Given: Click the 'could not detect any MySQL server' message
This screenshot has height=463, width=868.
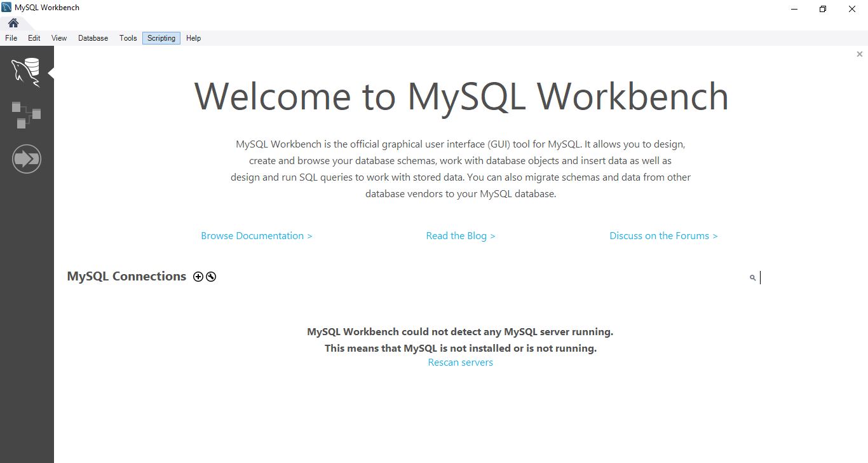Looking at the screenshot, I should coord(460,332).
